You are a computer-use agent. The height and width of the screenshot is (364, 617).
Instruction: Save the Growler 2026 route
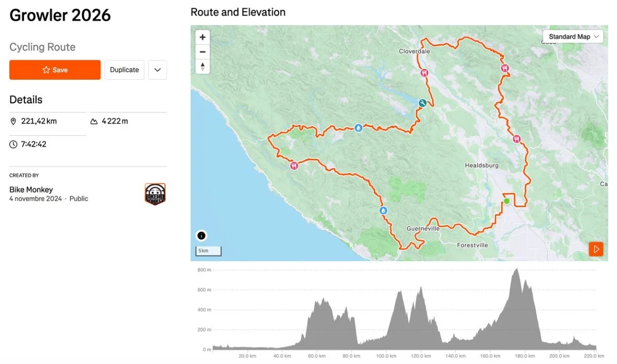click(x=55, y=70)
